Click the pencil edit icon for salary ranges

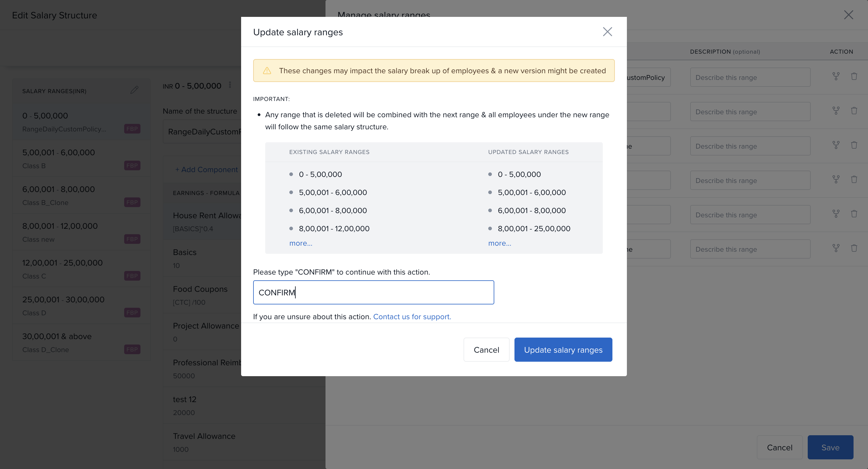click(x=134, y=90)
